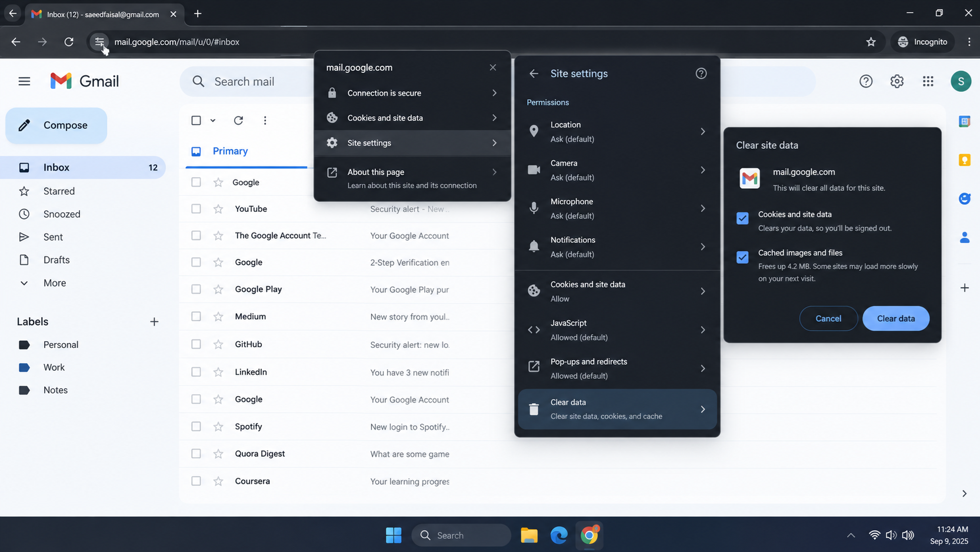Viewport: 980px width, 552px height.
Task: Open Connection is secure entry
Action: point(412,93)
